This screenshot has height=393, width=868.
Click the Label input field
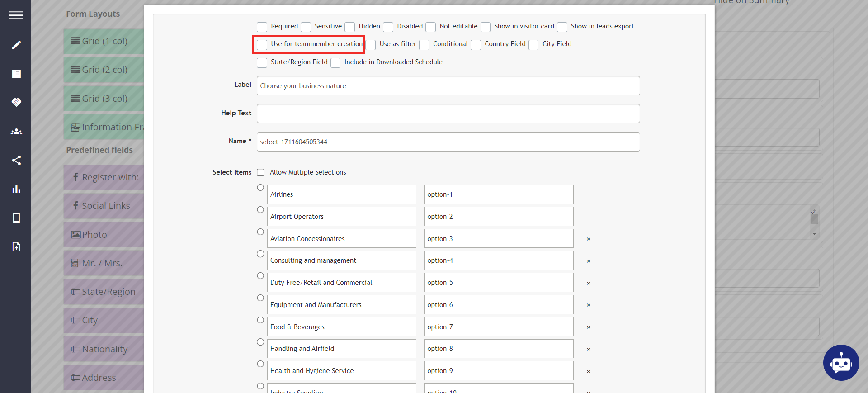coord(448,86)
